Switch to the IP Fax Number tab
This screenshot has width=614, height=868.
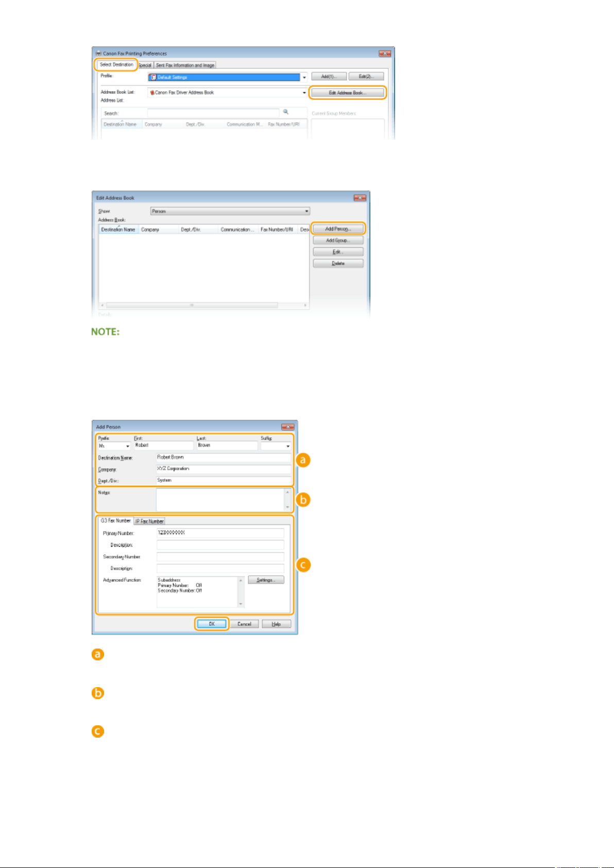coord(150,521)
